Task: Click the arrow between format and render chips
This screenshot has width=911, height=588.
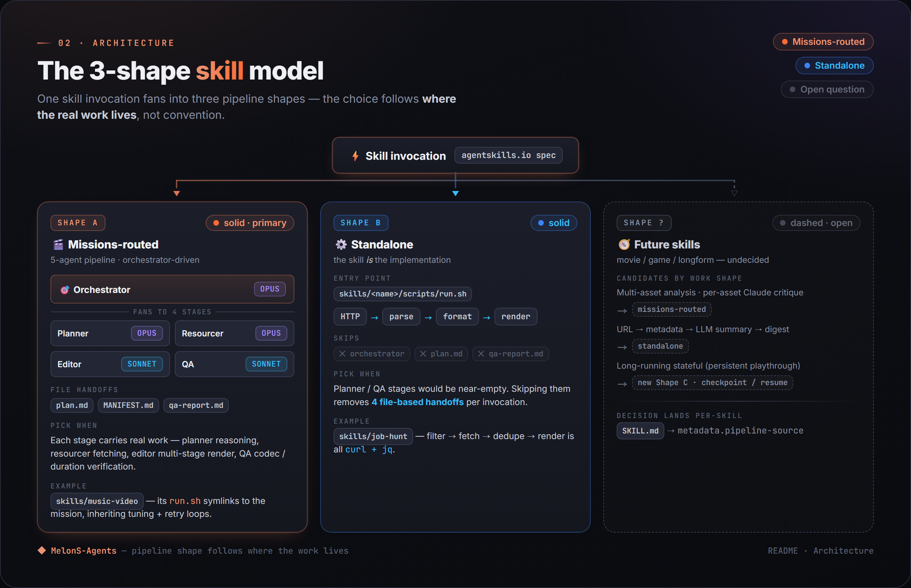Action: point(486,317)
